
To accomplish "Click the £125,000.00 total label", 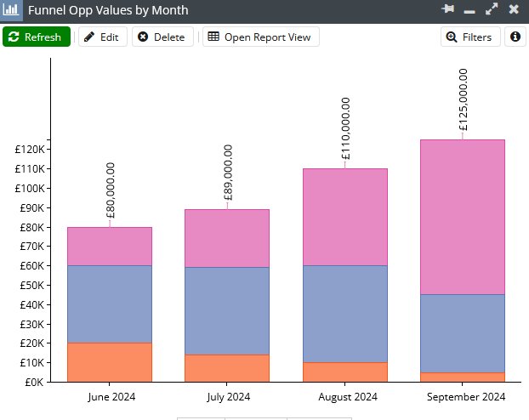I will pos(464,99).
